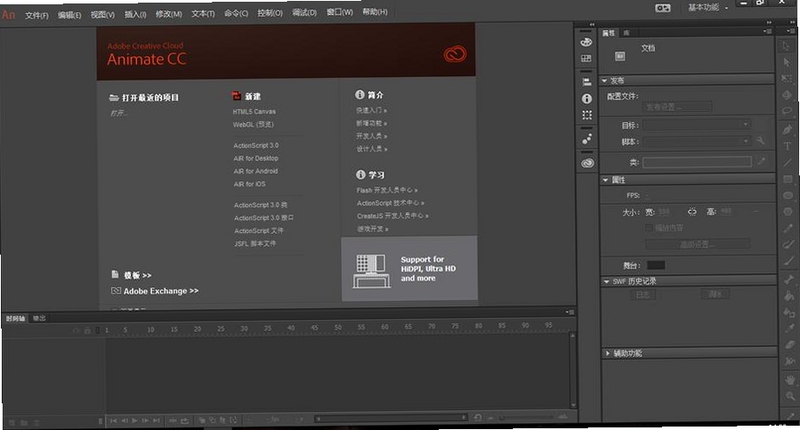This screenshot has height=430, width=800.
Task: Open the timeline panel options menu
Action: tap(570, 312)
